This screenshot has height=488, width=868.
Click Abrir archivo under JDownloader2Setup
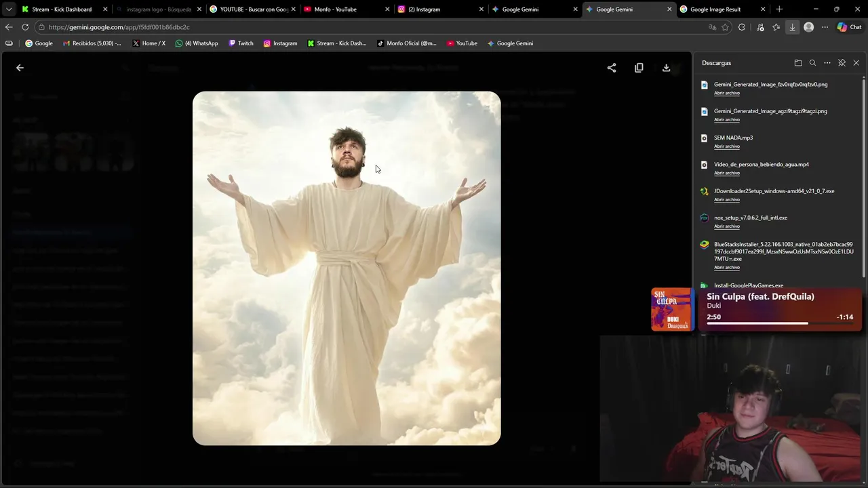pos(727,200)
